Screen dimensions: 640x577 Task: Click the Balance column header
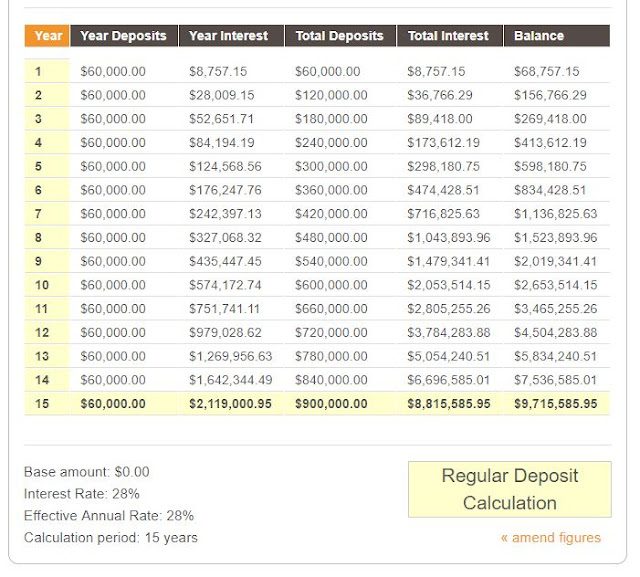539,36
